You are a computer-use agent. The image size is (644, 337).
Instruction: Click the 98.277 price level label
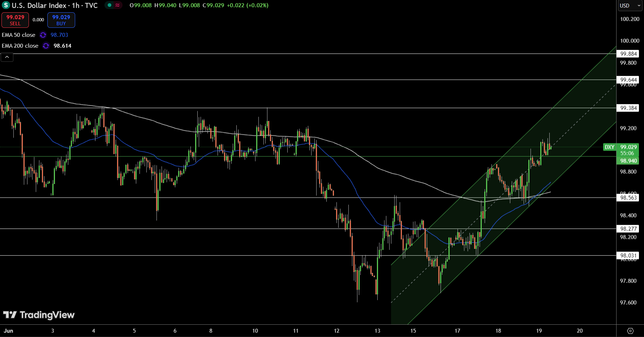(x=628, y=229)
